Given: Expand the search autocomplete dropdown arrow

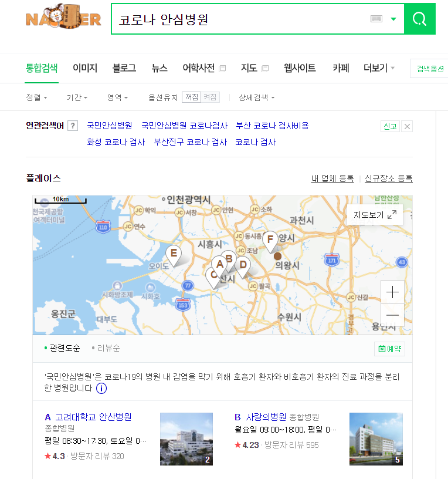Looking at the screenshot, I should click(393, 19).
